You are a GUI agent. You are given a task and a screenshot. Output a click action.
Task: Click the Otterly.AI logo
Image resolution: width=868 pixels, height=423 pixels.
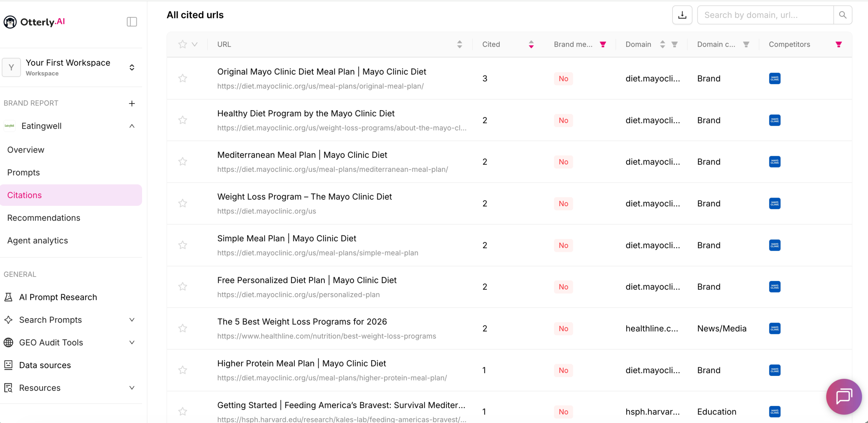point(34,22)
